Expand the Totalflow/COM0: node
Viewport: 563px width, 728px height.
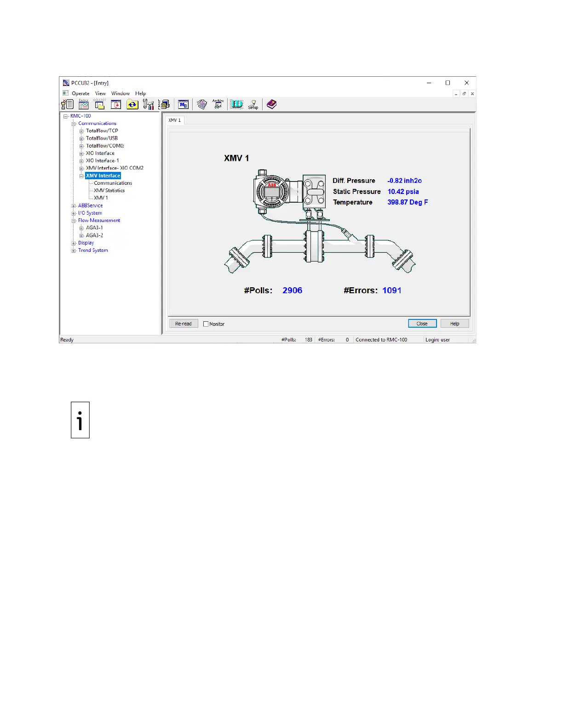click(x=81, y=146)
